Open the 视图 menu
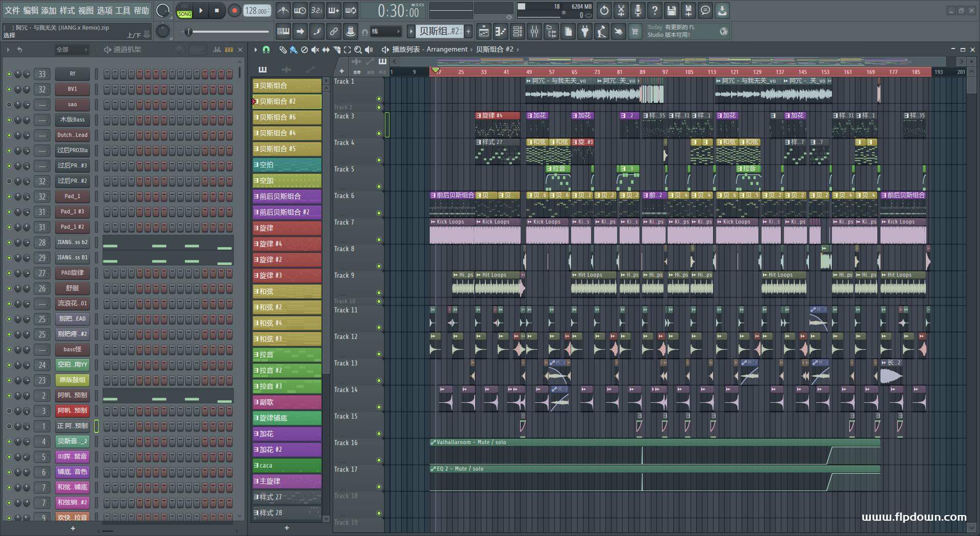The image size is (980, 536). [86, 11]
